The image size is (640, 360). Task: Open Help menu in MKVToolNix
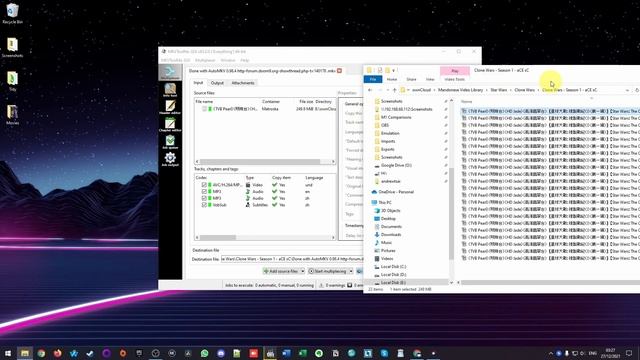point(244,60)
